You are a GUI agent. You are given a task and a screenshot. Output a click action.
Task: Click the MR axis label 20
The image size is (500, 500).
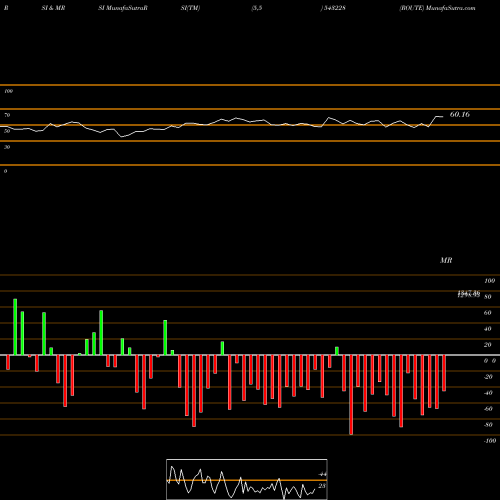point(487,345)
